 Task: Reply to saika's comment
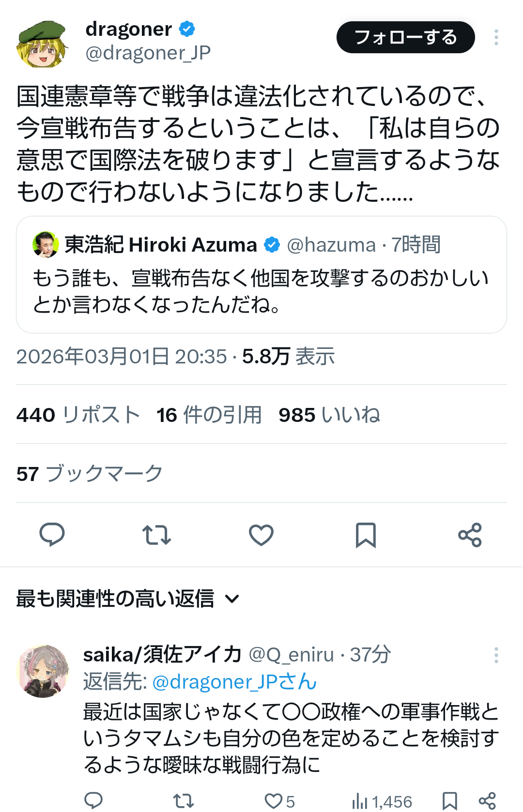click(x=93, y=800)
